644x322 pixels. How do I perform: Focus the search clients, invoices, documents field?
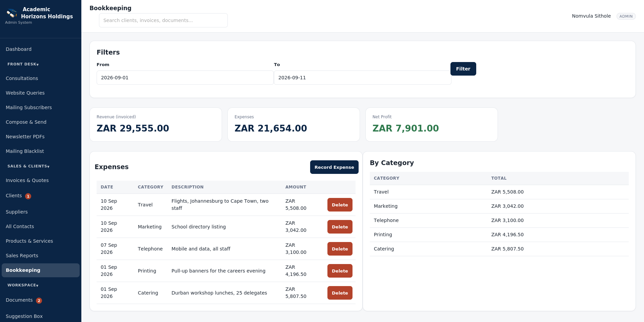point(163,20)
